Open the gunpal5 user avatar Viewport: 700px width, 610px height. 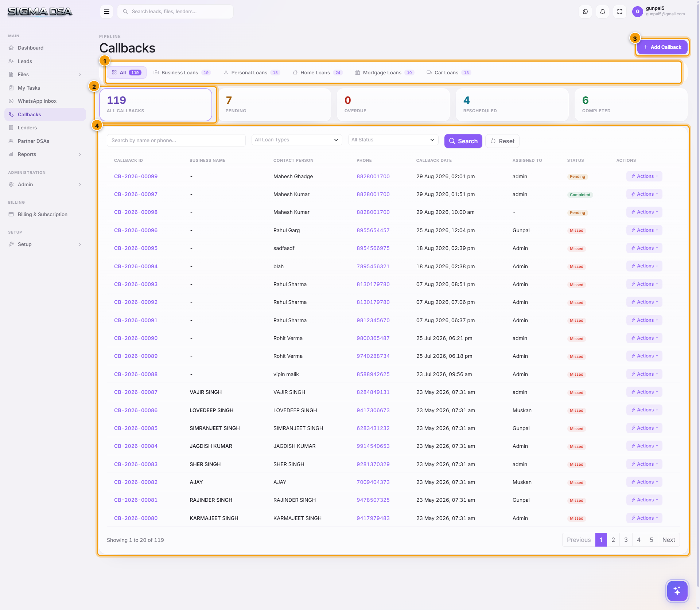637,12
